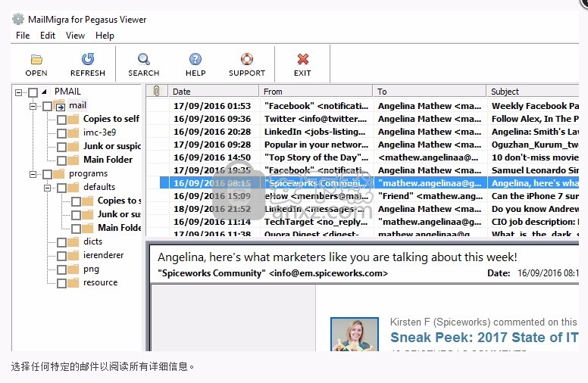588x383 pixels.
Task: Click subject Can the iPhone 7 sur...
Action: [535, 196]
